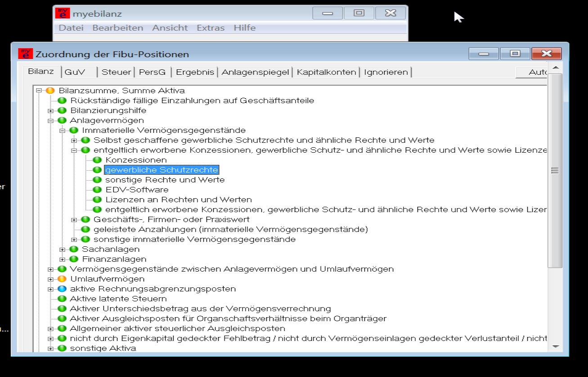Expand aktive Rechnungsabgrenzungsposten node
Image resolution: width=588 pixels, height=377 pixels.
tap(50, 289)
